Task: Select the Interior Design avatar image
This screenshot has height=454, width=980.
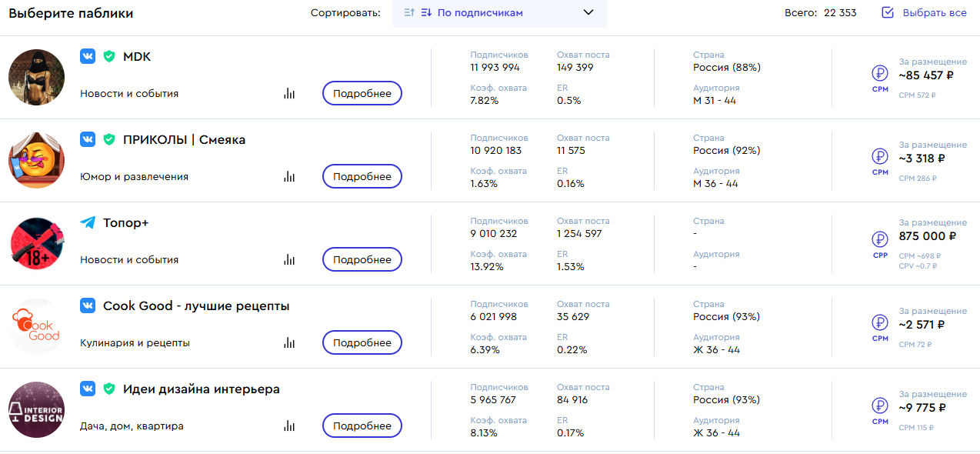Action: click(x=36, y=409)
